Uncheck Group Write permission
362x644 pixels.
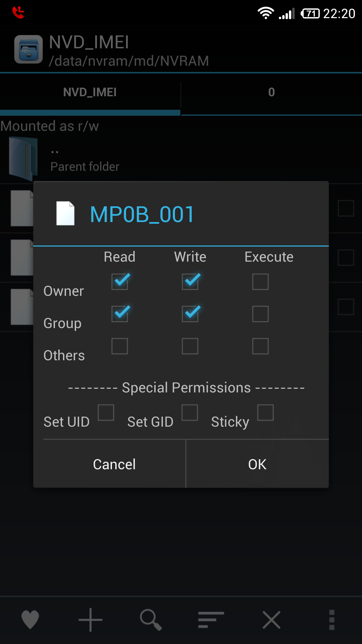(x=190, y=314)
